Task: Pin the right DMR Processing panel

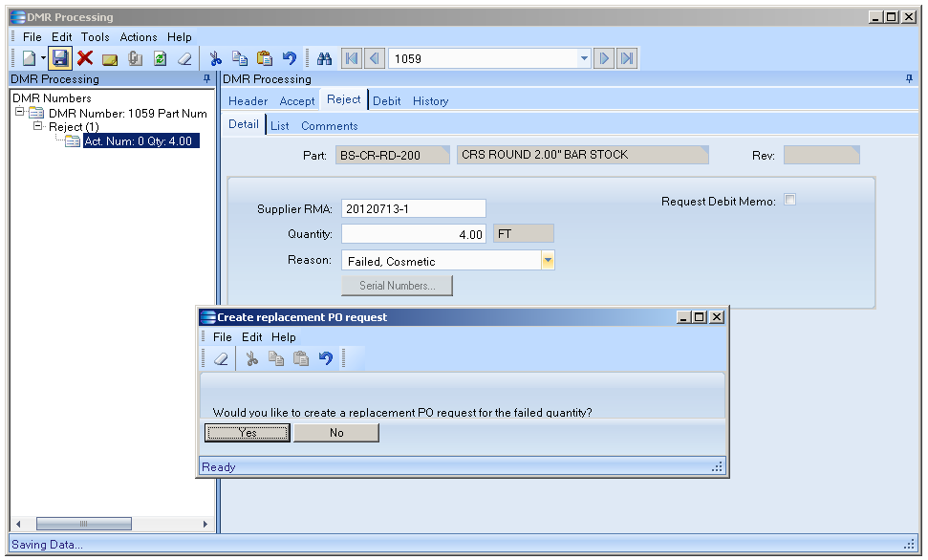Action: pos(909,78)
